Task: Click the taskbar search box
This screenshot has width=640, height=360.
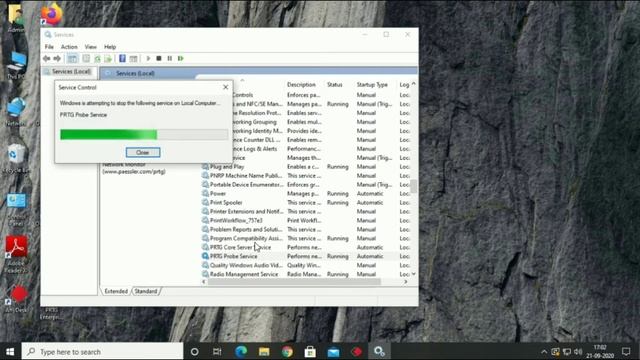Action: [102, 351]
